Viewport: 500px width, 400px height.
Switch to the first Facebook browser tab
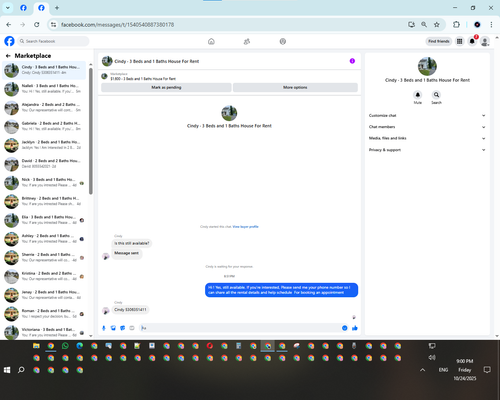[23, 8]
